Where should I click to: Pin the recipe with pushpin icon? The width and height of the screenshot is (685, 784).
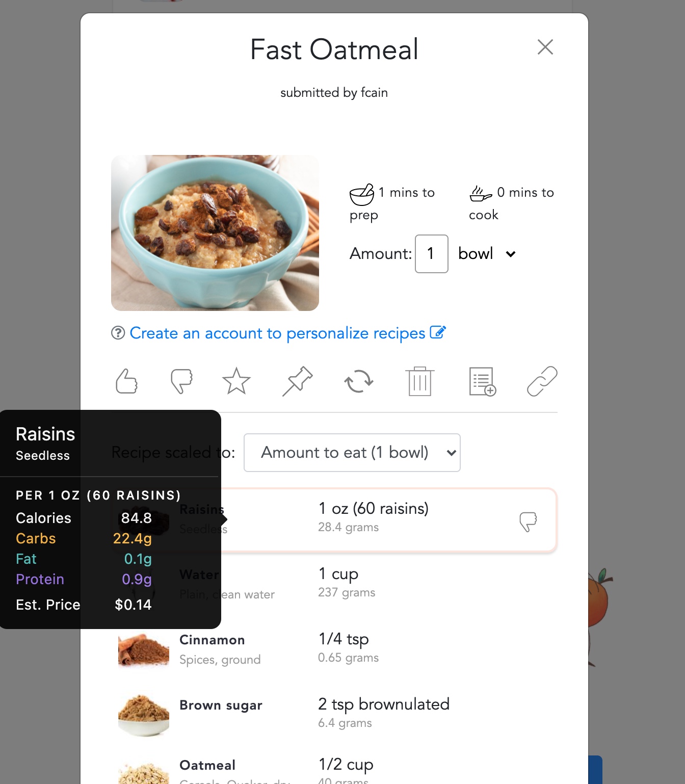[298, 381]
